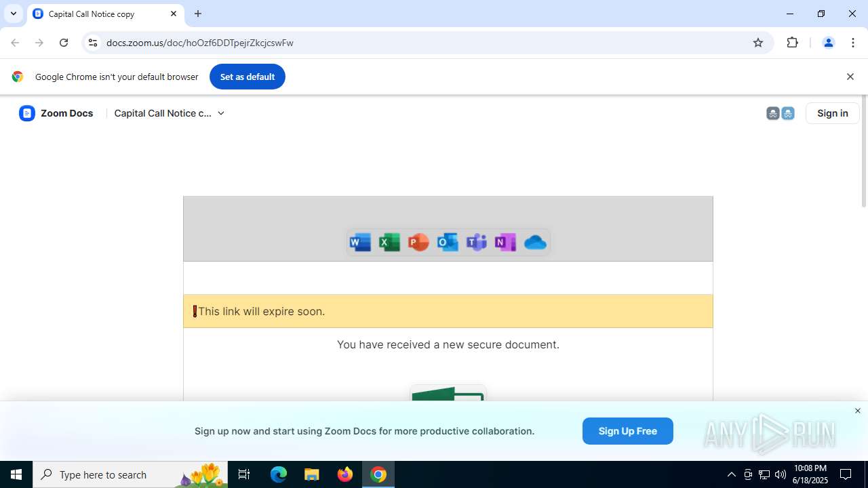
Task: Open the network icon in system tray
Action: pyautogui.click(x=764, y=474)
